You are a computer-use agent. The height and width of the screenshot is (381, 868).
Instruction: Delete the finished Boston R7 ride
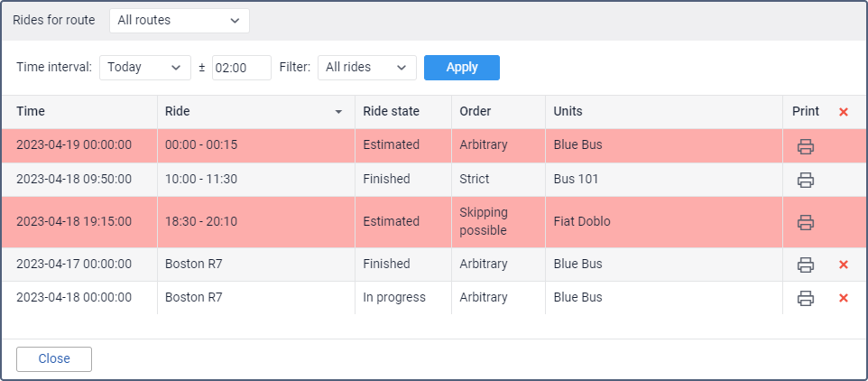pyautogui.click(x=843, y=265)
